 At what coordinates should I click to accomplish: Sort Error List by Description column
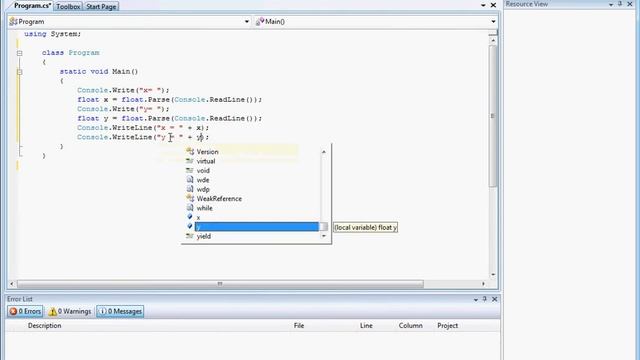(44, 326)
